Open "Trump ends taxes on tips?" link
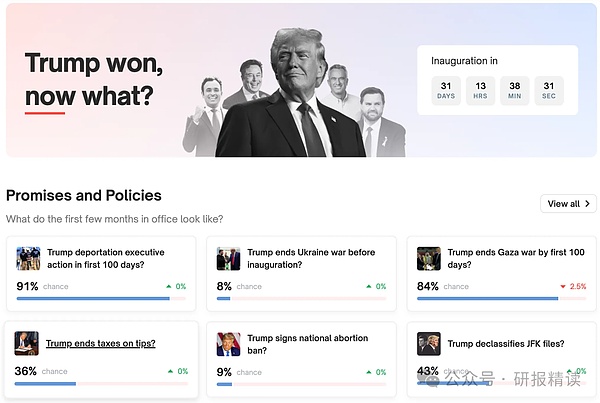Screen dimensions: 600x403 point(100,344)
